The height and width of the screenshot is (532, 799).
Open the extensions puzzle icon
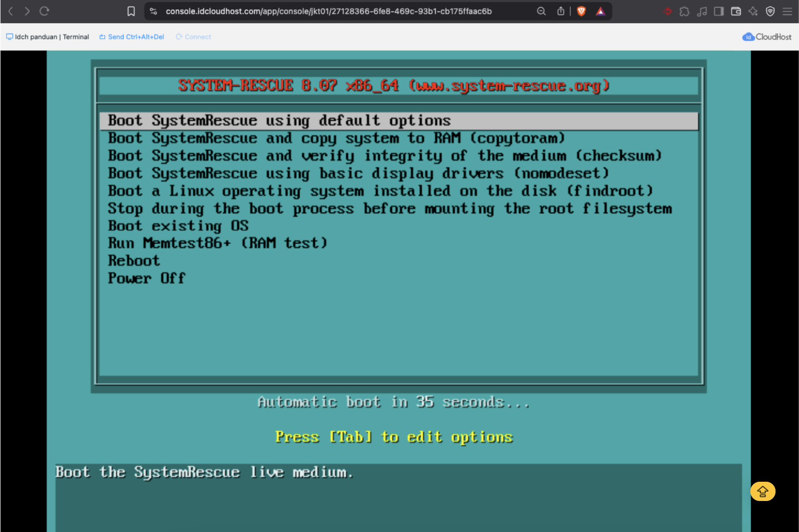[685, 11]
